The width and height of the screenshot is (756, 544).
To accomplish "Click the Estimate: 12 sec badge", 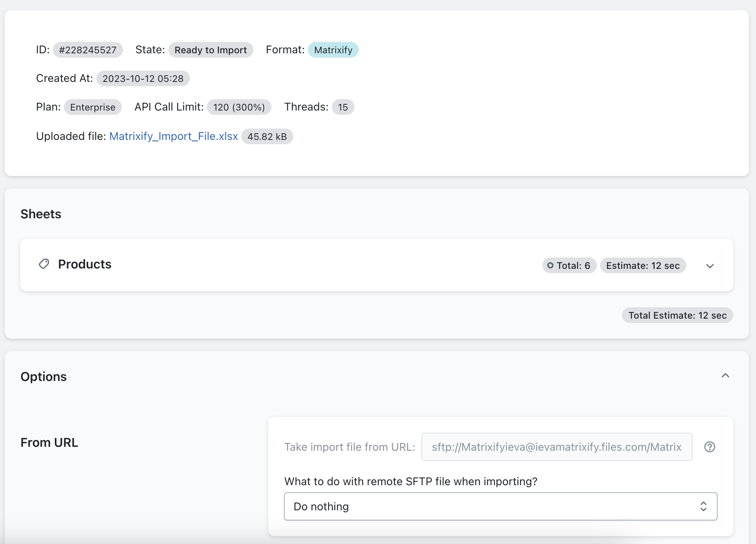I will pos(642,266).
